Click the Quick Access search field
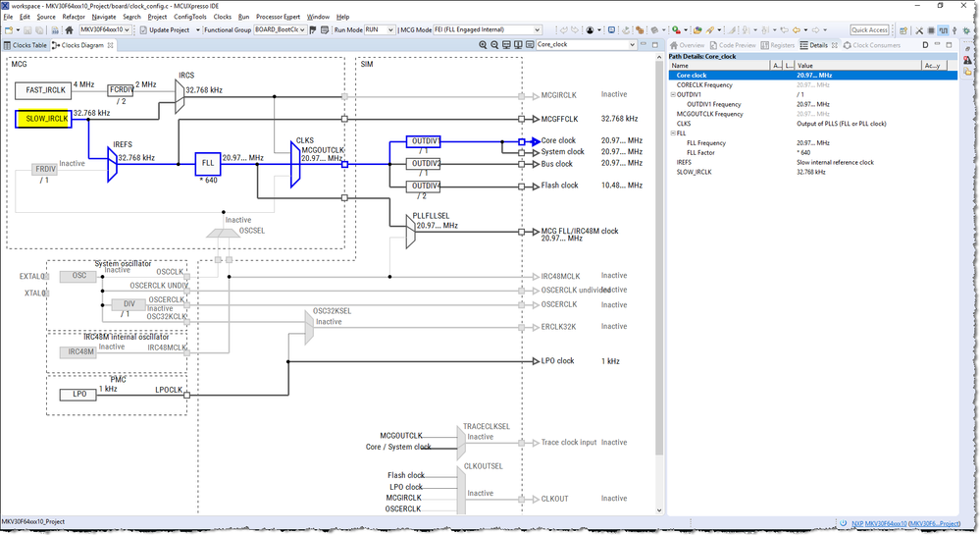Image resolution: width=980 pixels, height=535 pixels. click(869, 30)
